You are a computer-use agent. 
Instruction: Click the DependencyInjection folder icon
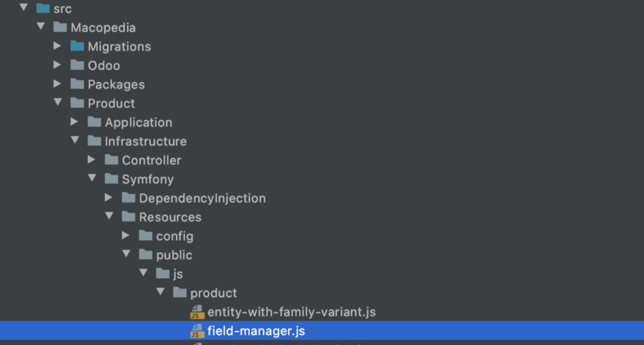coord(129,198)
